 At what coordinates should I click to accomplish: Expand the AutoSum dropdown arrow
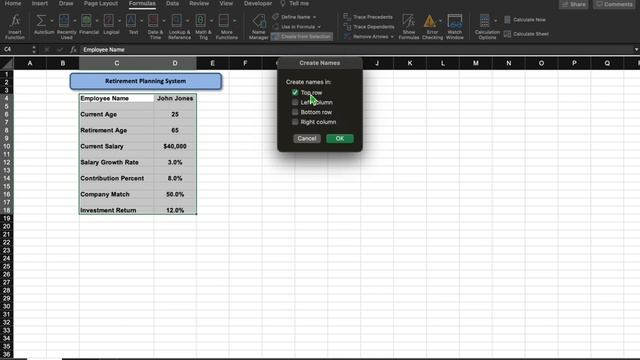(x=51, y=20)
